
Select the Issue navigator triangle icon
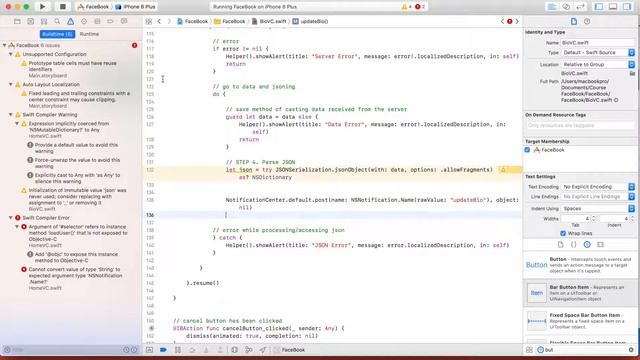click(71, 21)
